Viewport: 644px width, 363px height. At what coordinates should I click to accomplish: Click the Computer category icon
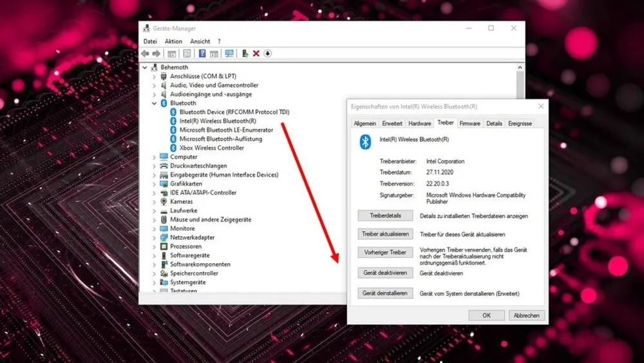tap(164, 157)
